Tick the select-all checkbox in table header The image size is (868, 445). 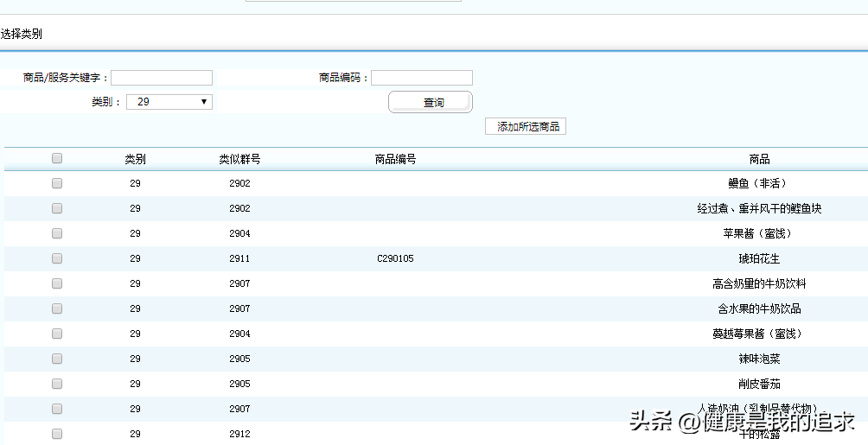pyautogui.click(x=57, y=158)
